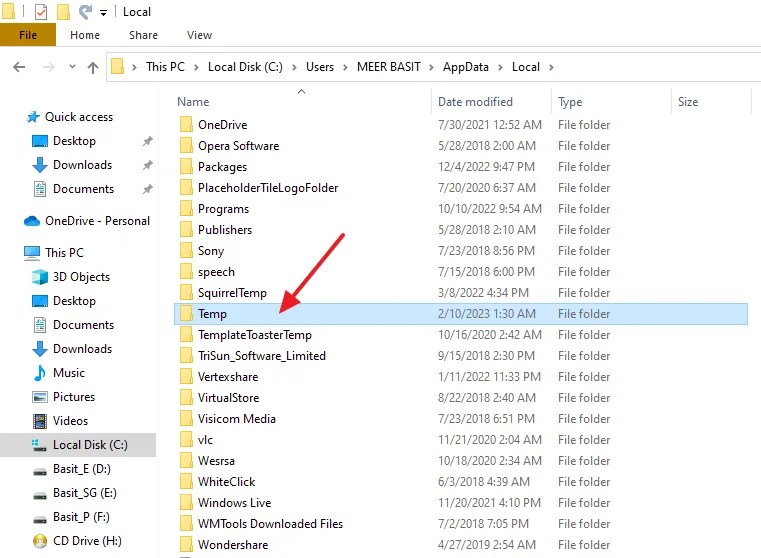Switch to the Share ribbon tab
The width and height of the screenshot is (761, 558).
tap(143, 35)
